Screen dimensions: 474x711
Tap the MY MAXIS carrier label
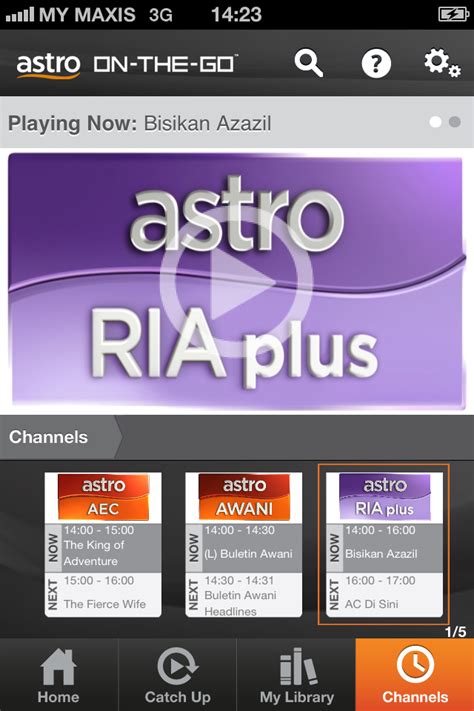point(87,15)
